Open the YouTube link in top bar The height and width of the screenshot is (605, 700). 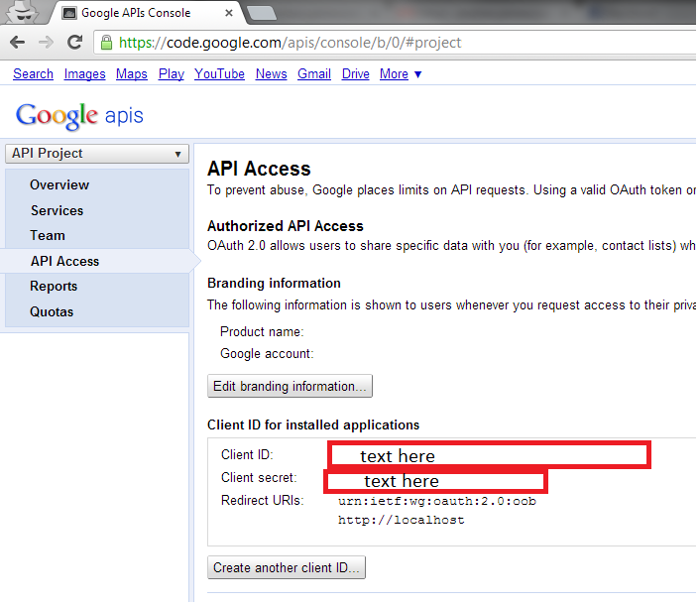(219, 74)
